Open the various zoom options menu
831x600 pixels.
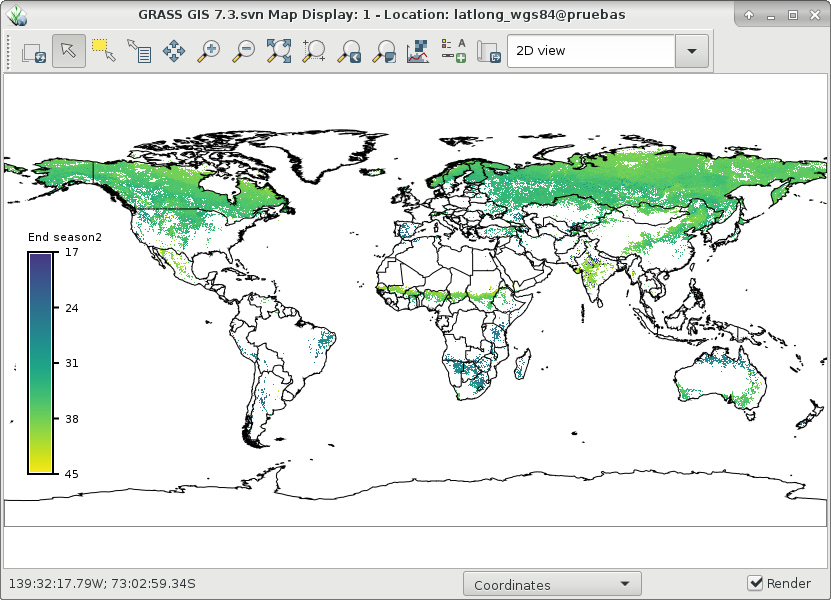(383, 52)
